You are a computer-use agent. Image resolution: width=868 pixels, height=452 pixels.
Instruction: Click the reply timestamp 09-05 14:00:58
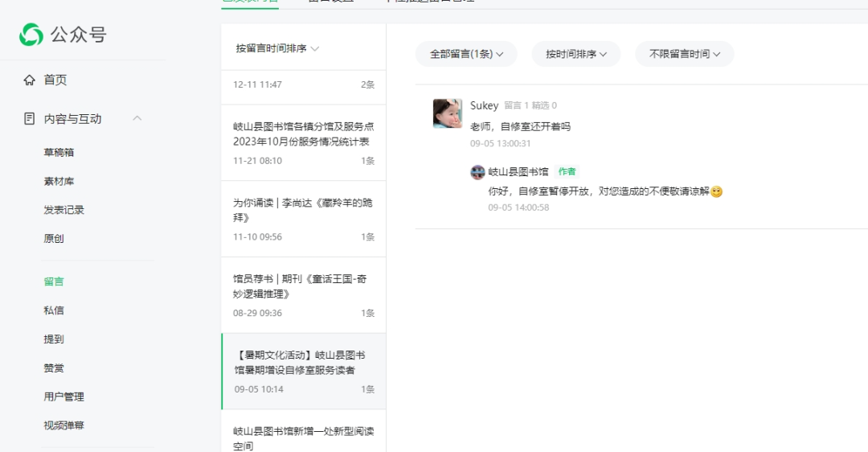[x=518, y=208]
